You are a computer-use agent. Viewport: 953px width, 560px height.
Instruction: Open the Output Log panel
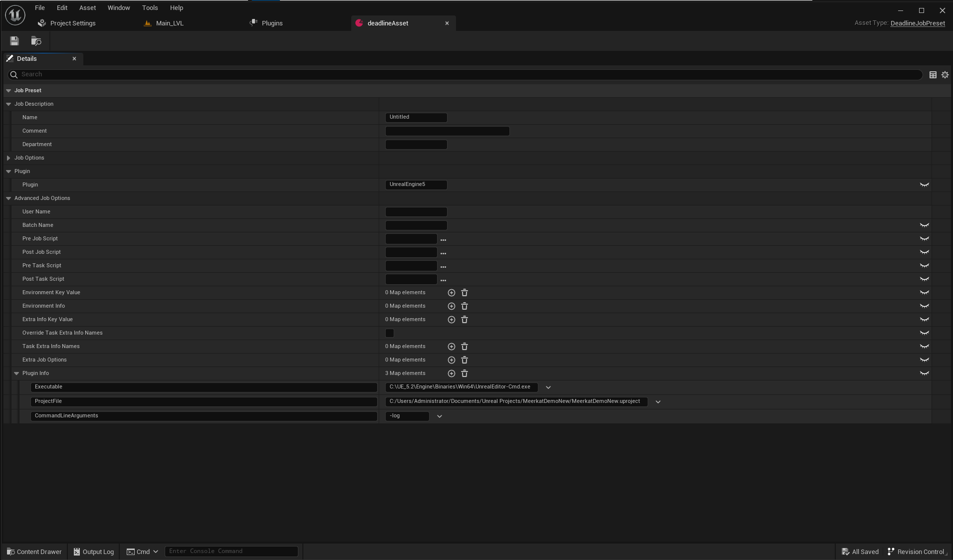94,552
